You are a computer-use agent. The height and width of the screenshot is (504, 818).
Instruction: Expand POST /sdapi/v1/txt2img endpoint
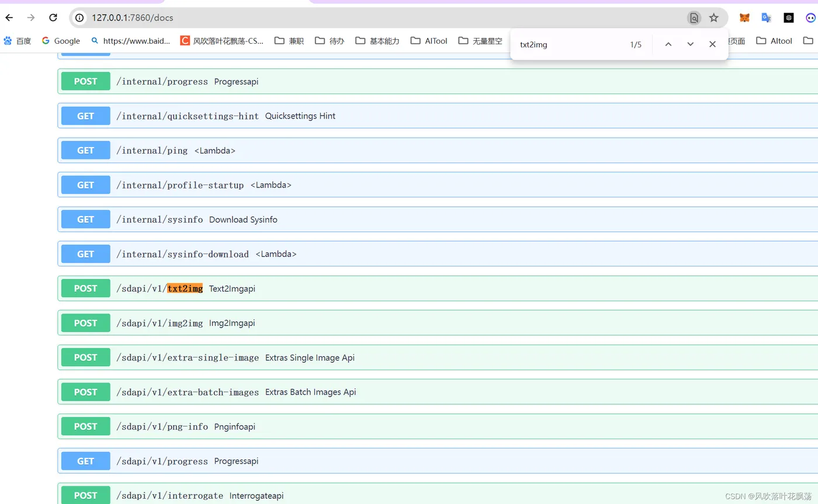(x=438, y=288)
